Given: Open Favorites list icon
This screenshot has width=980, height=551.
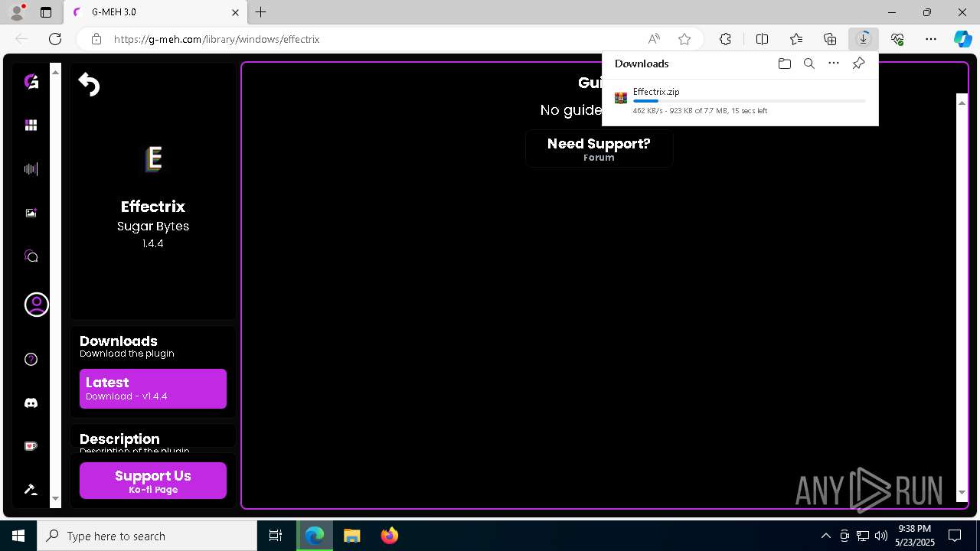Looking at the screenshot, I should [796, 39].
